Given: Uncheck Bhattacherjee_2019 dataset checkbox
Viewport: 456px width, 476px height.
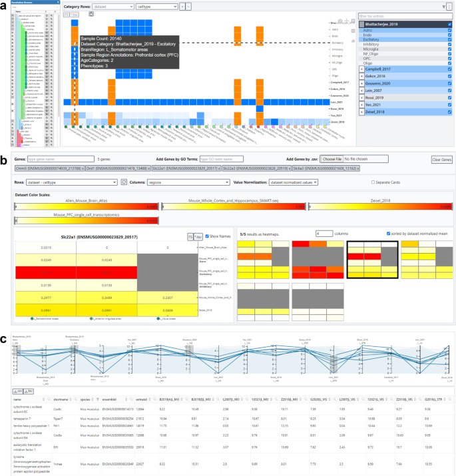Looking at the screenshot, I should point(449,24).
